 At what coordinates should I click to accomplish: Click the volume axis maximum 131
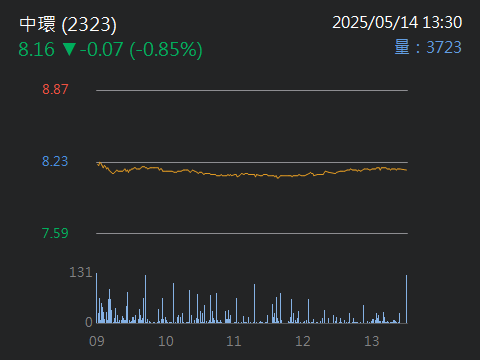[80, 273]
